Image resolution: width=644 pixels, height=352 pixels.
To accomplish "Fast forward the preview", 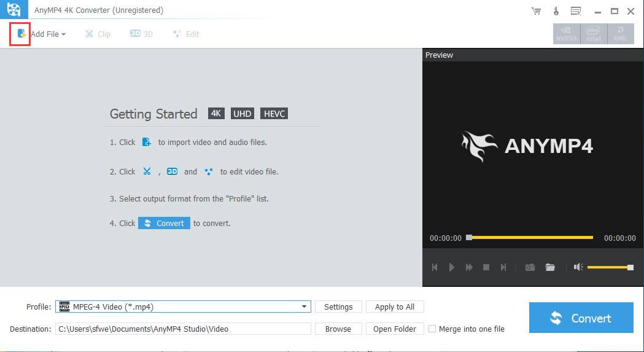I will (469, 267).
